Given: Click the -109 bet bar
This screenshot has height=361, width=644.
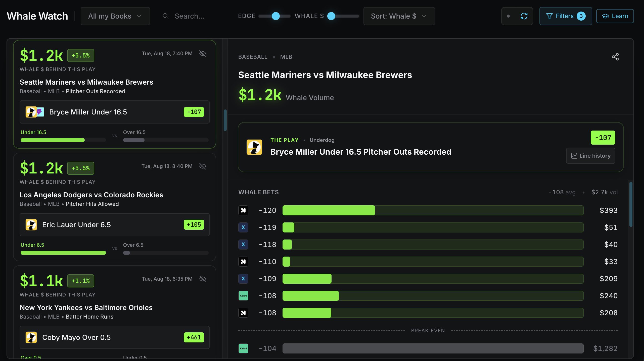Looking at the screenshot, I should 433,279.
